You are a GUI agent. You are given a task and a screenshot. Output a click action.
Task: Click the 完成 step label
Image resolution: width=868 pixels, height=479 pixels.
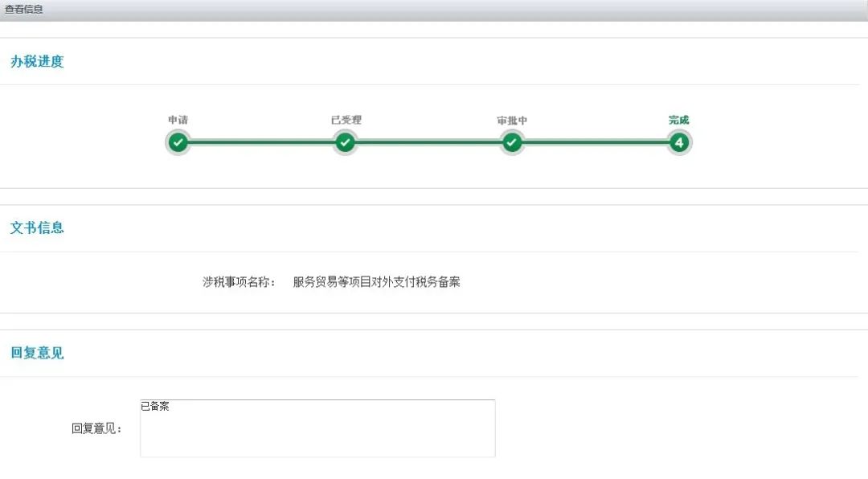coord(678,120)
